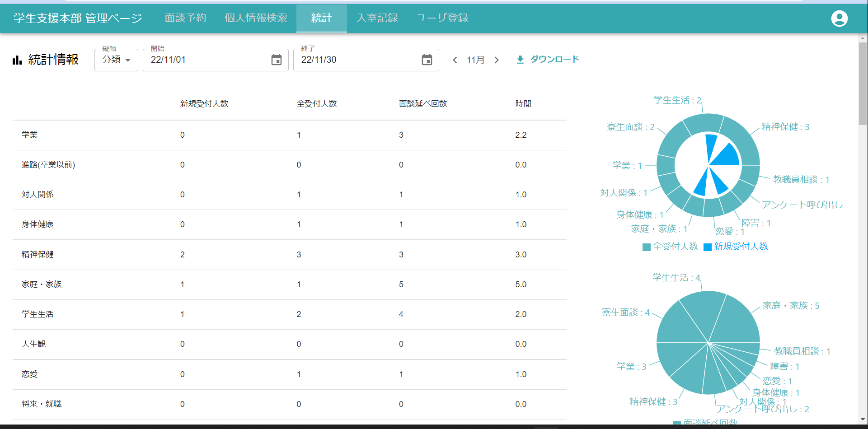868x429 pixels.
Task: Click 家庭・家族 : 5 label on pie chart
Action: point(791,306)
